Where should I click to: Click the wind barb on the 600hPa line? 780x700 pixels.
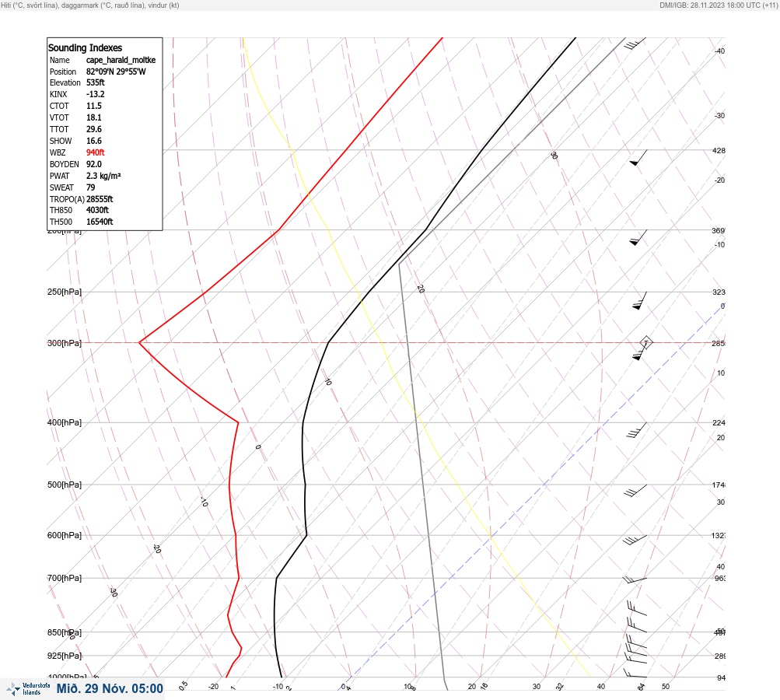635,540
